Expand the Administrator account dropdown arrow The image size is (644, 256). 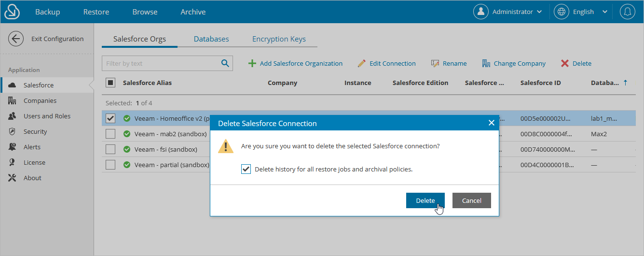(x=539, y=12)
